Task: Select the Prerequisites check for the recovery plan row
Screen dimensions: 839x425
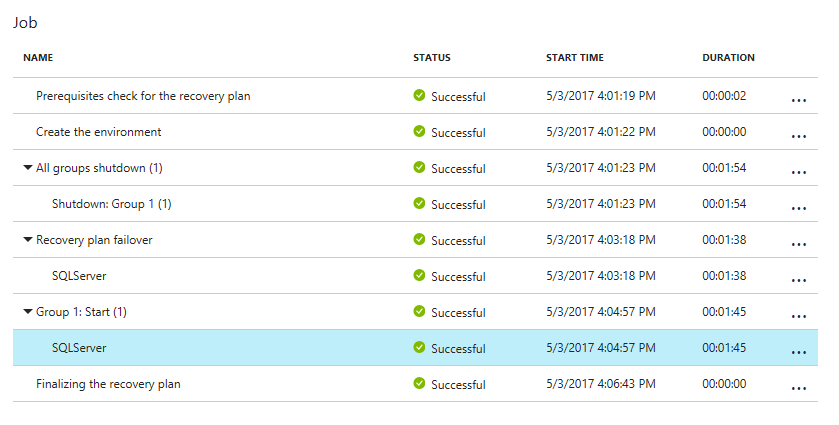Action: click(x=143, y=96)
